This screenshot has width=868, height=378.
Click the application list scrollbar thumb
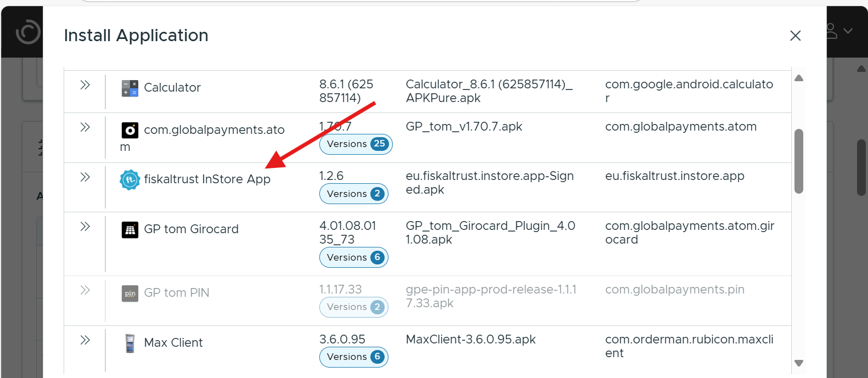(x=799, y=161)
